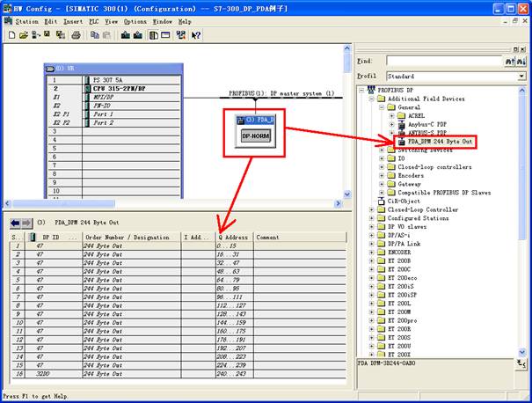
Task: Expand the ET 200B folder
Action: (371, 261)
